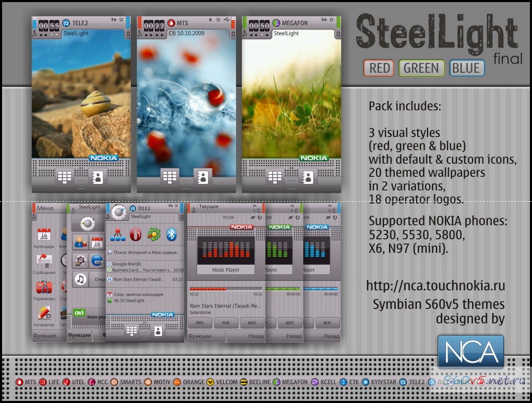Viewport: 532px width, 403px height.
Task: Tap the Music Player label in the red player
Action: pyautogui.click(x=226, y=270)
